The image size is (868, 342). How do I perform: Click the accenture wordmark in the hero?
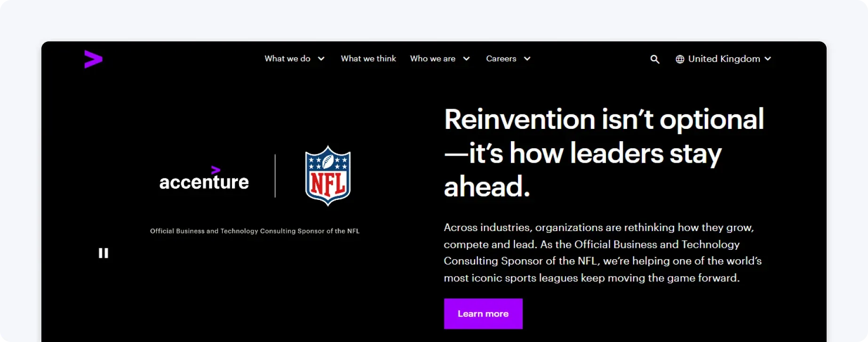pyautogui.click(x=204, y=178)
